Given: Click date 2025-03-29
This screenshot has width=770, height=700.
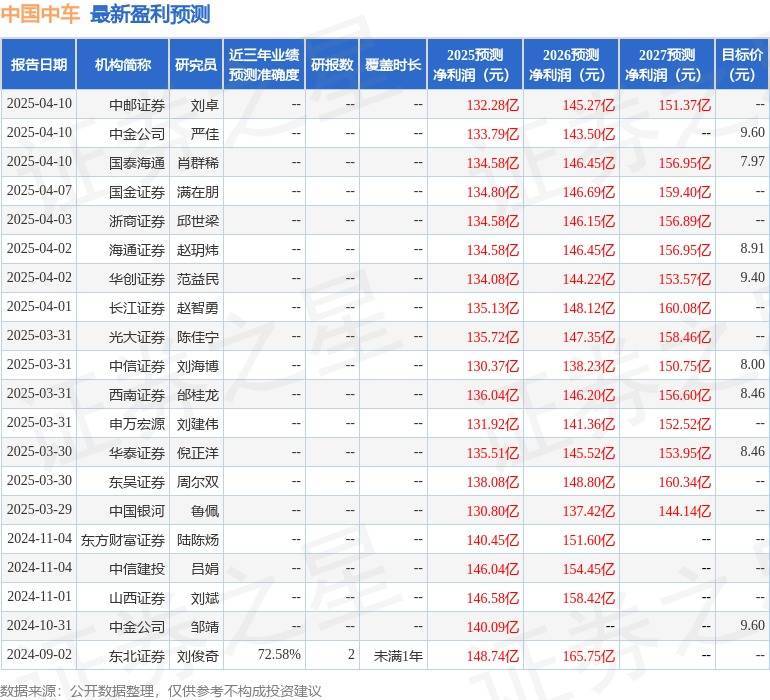Looking at the screenshot, I should point(39,509).
